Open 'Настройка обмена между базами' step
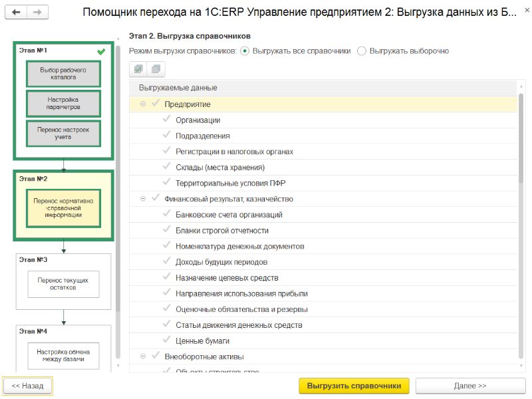 click(63, 356)
